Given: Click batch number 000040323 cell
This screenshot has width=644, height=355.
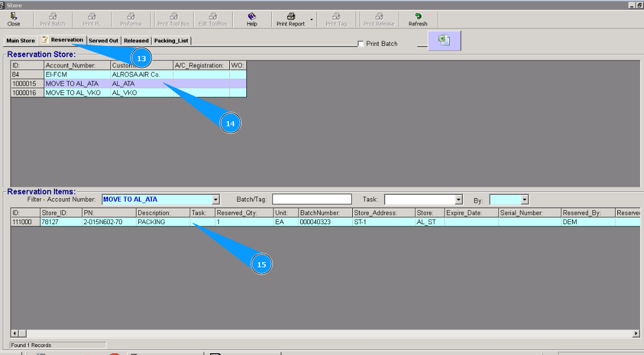Looking at the screenshot, I should pos(325,222).
